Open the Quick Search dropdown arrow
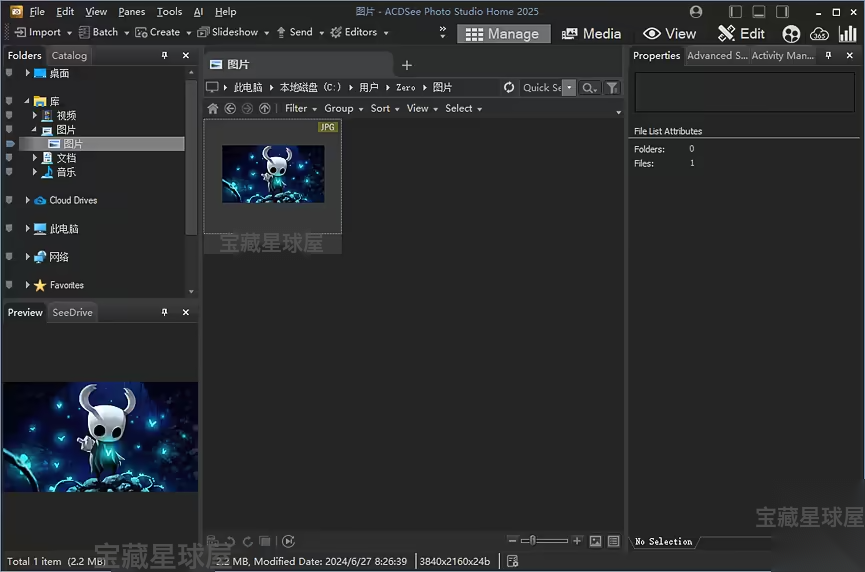Screen dimensions: 865x572 pos(569,88)
